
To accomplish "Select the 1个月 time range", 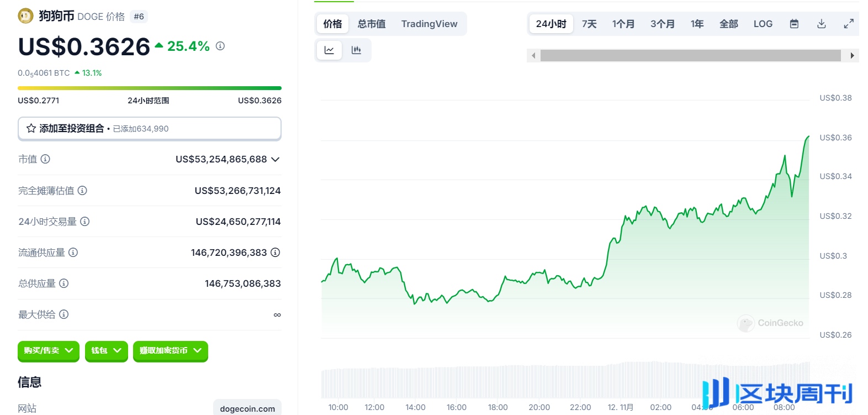I will click(623, 24).
